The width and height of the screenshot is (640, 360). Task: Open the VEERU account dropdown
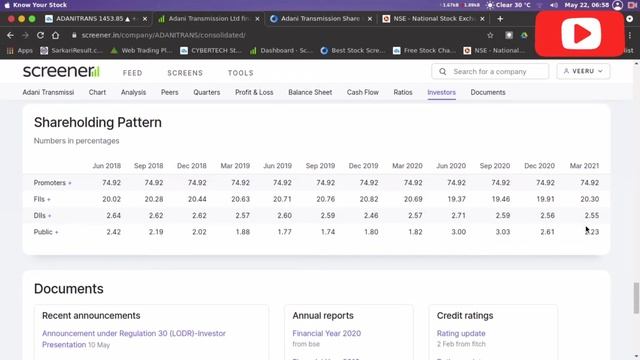click(583, 71)
